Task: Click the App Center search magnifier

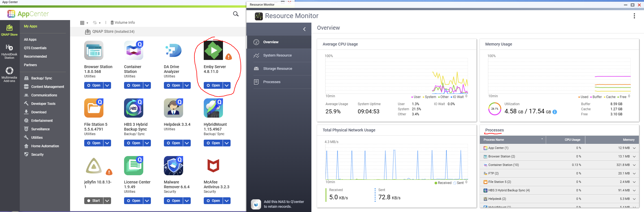Action: (236, 14)
